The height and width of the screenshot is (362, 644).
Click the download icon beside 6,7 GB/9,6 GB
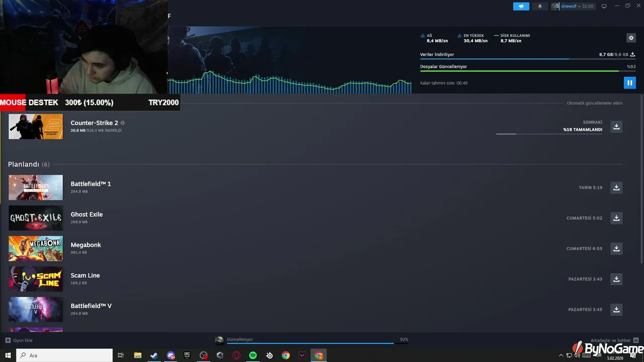click(632, 54)
